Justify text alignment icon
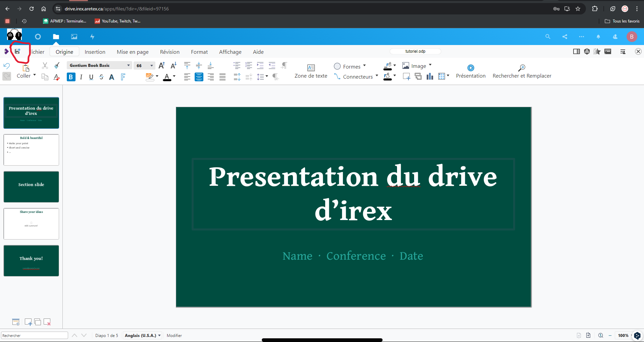 point(222,77)
